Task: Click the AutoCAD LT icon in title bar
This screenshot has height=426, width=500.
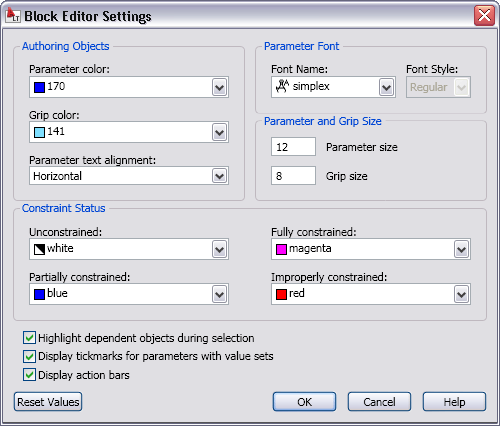Action: [x=13, y=15]
